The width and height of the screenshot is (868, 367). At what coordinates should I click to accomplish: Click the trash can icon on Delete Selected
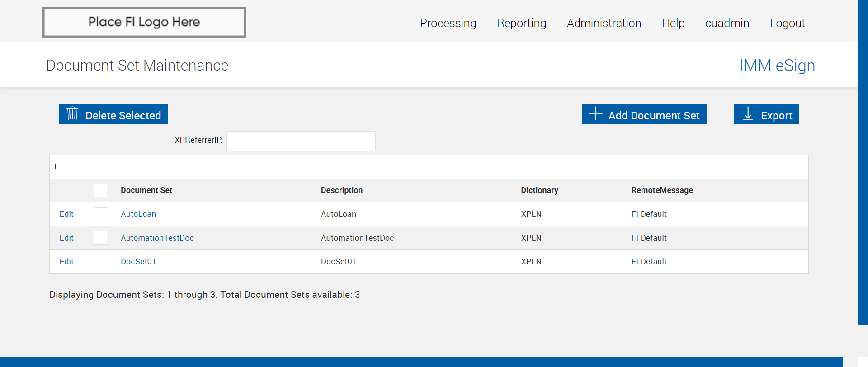[x=72, y=114]
